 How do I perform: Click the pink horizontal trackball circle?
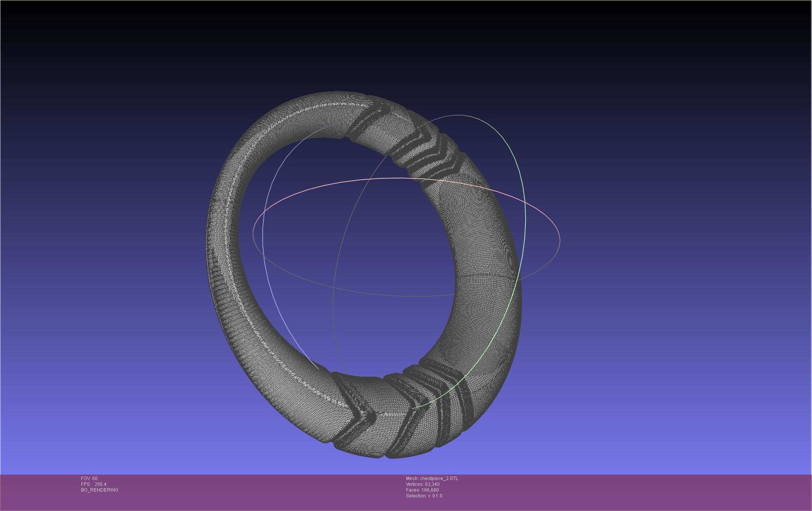tap(325, 185)
